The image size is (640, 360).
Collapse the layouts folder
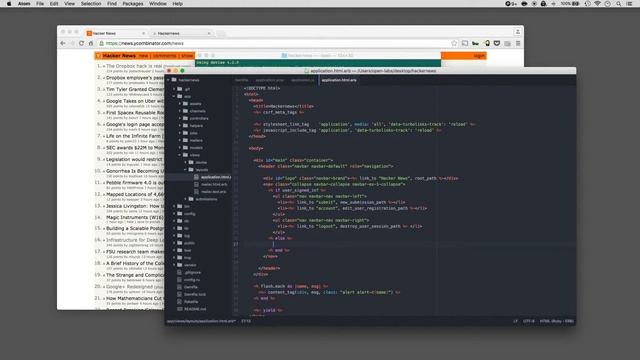186,169
